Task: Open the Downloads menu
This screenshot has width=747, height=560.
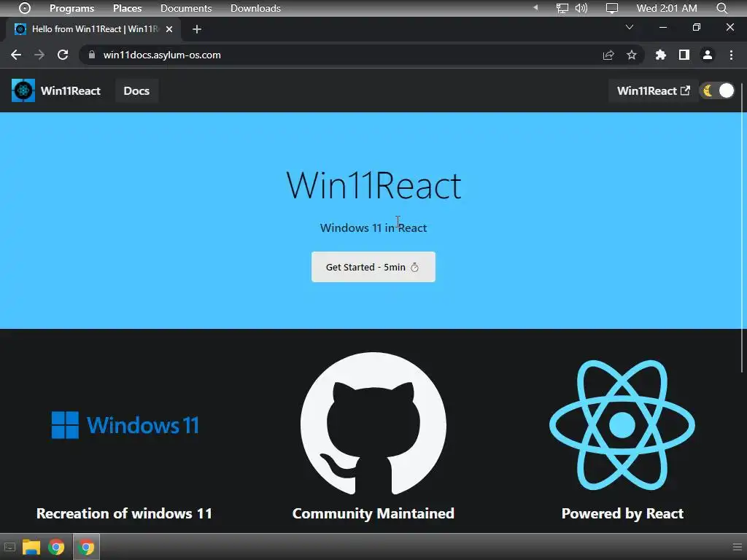Action: [255, 8]
